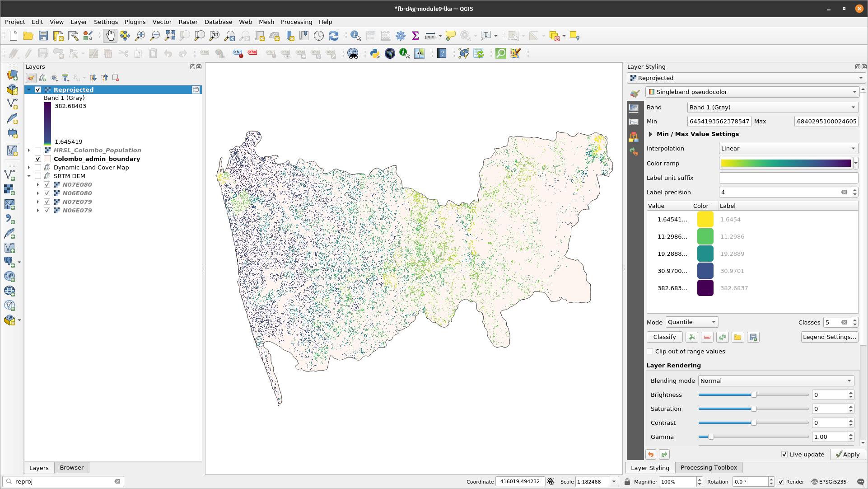Screen dimensions: 868x489
Task: Click the Coordinate input field
Action: (520, 482)
